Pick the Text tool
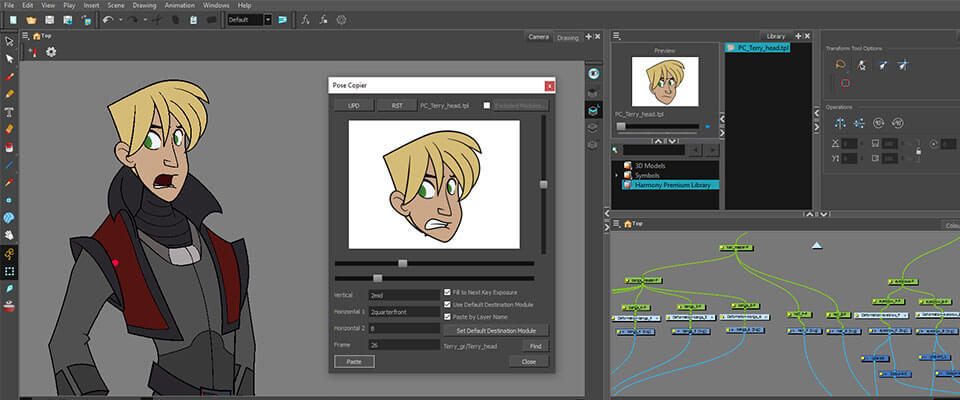 (9, 111)
